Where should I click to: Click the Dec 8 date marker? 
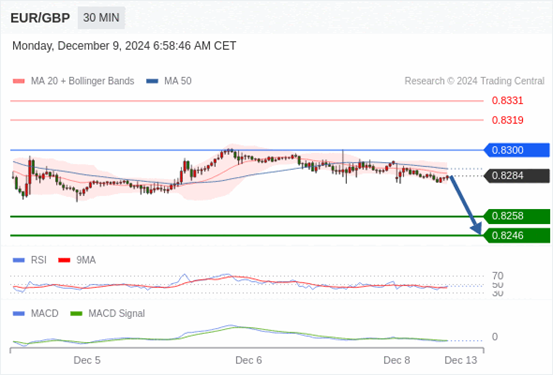pyautogui.click(x=397, y=360)
